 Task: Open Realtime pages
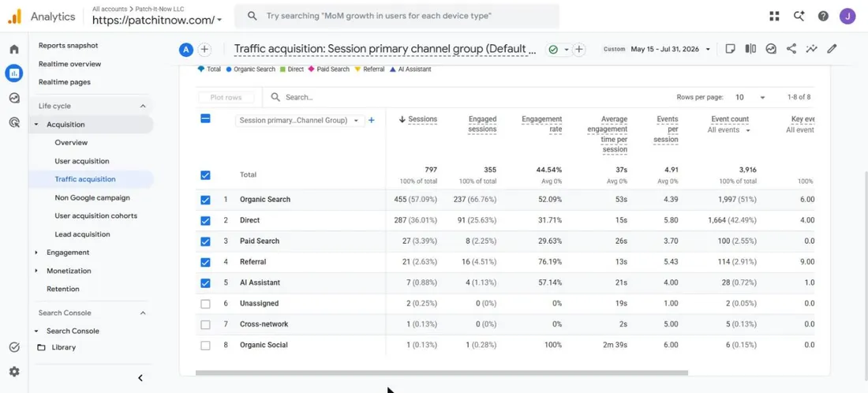tap(64, 82)
